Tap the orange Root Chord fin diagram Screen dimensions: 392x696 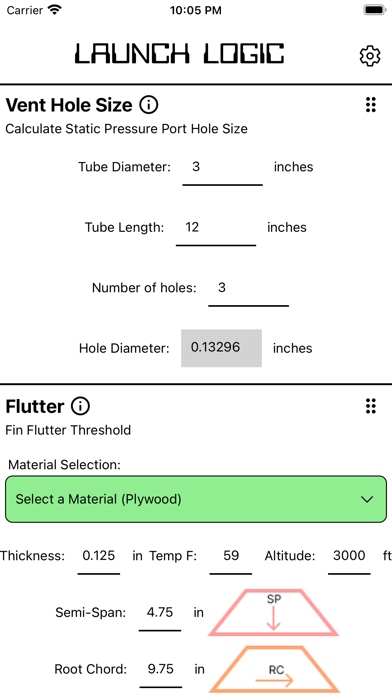tap(273, 669)
